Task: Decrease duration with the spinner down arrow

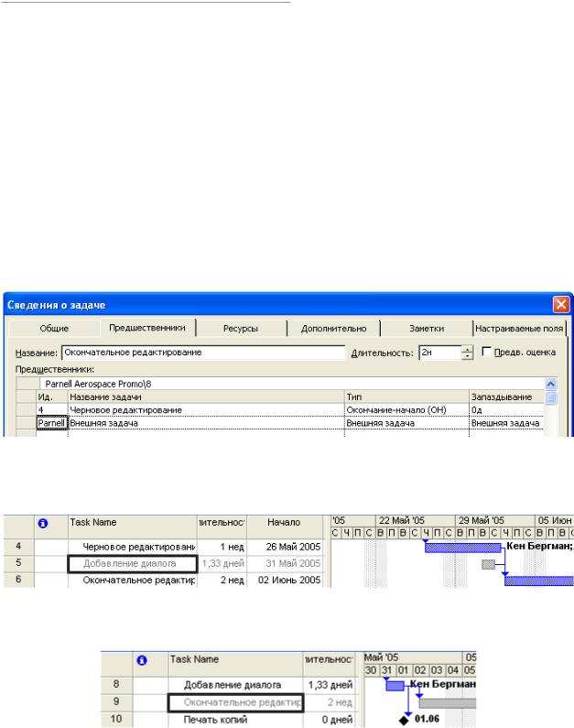Action: [467, 356]
